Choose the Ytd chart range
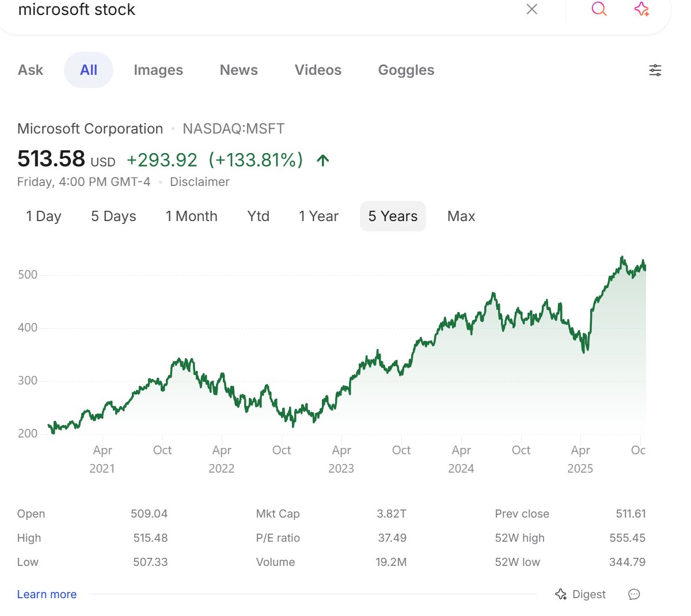 point(259,216)
